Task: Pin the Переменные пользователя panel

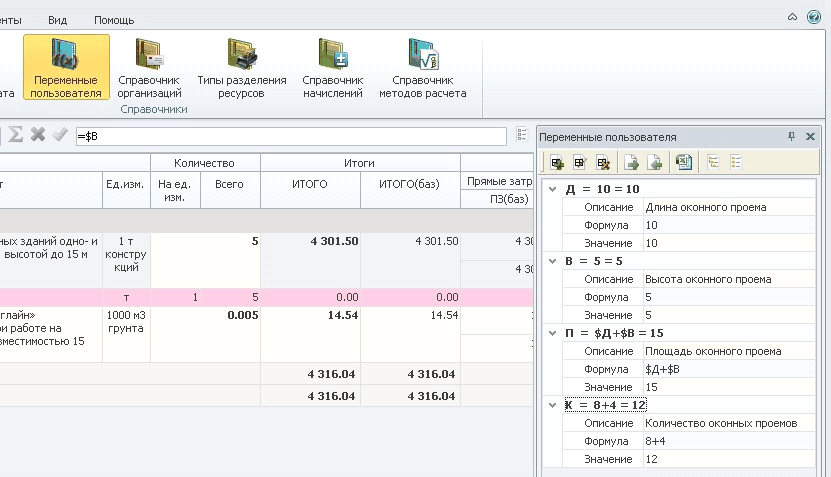Action: pyautogui.click(x=791, y=137)
